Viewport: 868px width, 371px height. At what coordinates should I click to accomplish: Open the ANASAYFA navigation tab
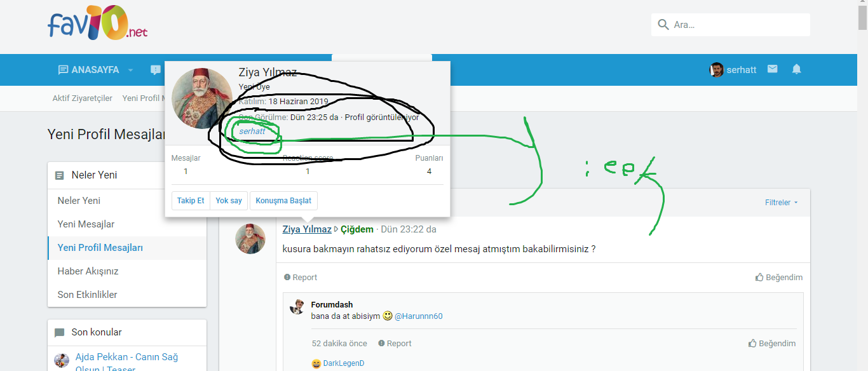tap(89, 70)
